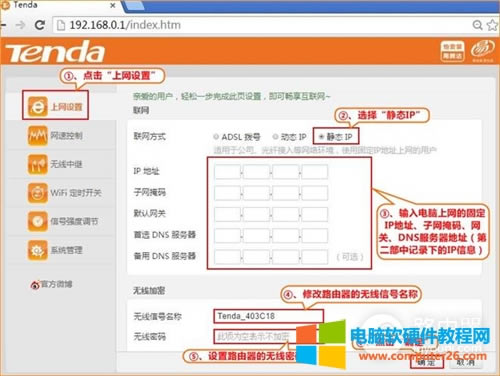
Task: Click the grey static IP description hint
Action: (325, 150)
